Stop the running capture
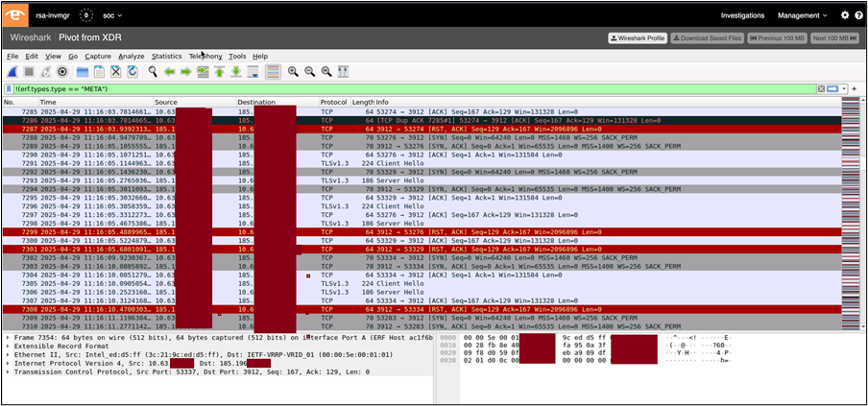Viewport: 868px width, 406px height. pyautogui.click(x=30, y=71)
